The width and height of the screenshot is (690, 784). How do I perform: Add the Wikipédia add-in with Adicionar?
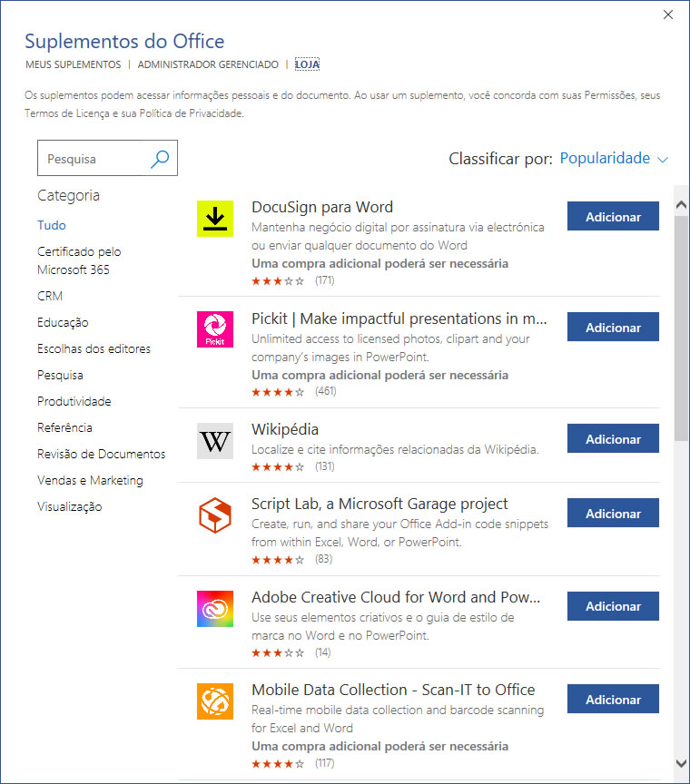[x=613, y=439]
